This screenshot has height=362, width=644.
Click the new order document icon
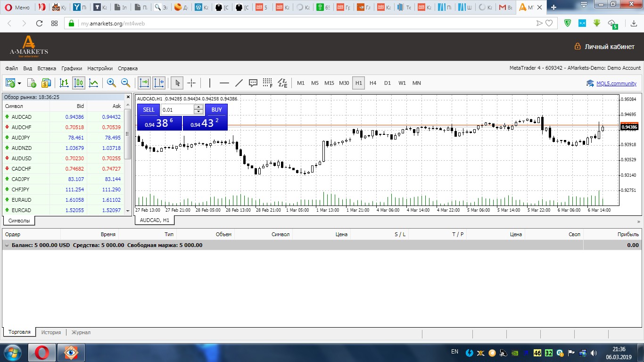(32, 83)
